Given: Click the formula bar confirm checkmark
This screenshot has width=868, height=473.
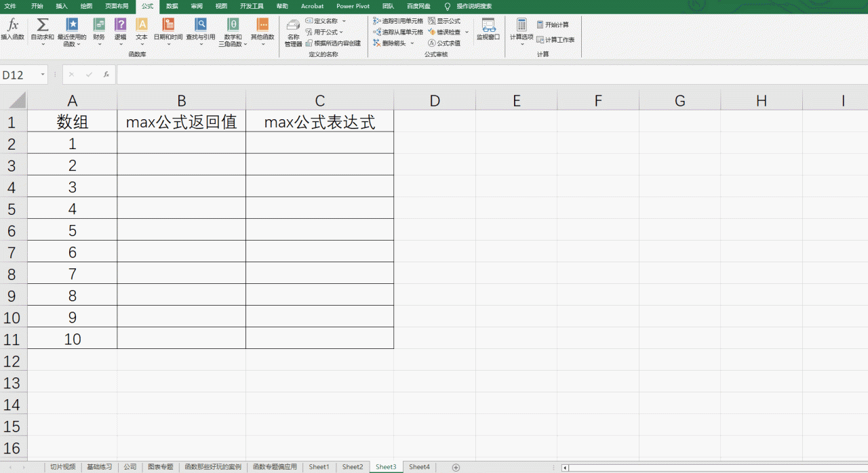Looking at the screenshot, I should 89,75.
